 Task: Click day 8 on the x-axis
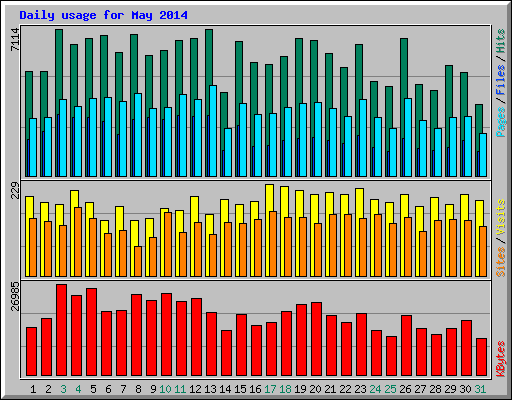[x=138, y=389]
